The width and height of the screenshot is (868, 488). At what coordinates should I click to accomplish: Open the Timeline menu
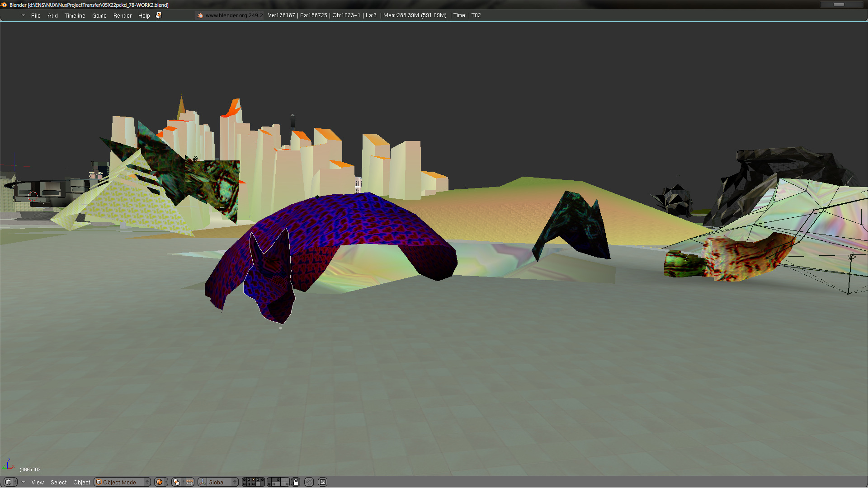75,15
